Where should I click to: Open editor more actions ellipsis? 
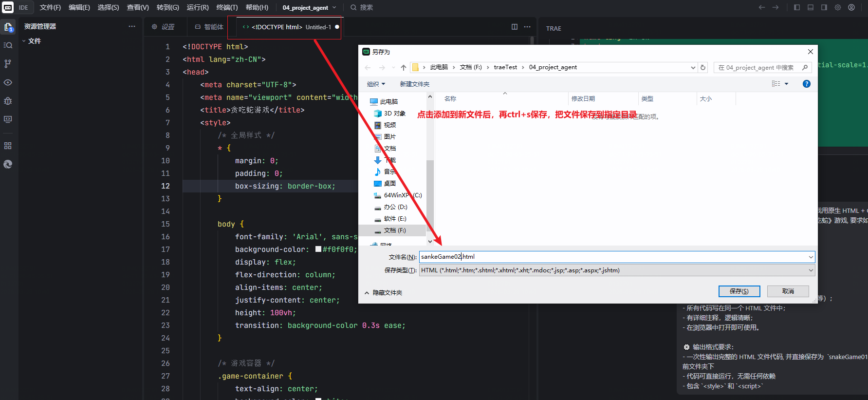527,27
